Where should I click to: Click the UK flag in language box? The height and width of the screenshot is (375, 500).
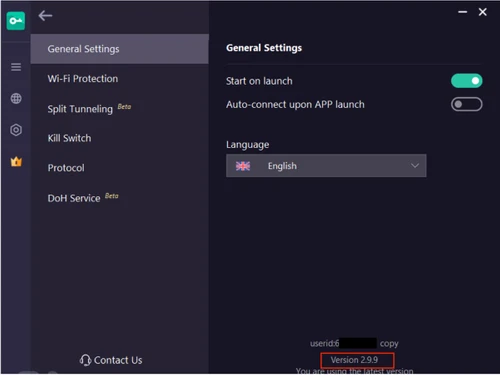pos(243,166)
